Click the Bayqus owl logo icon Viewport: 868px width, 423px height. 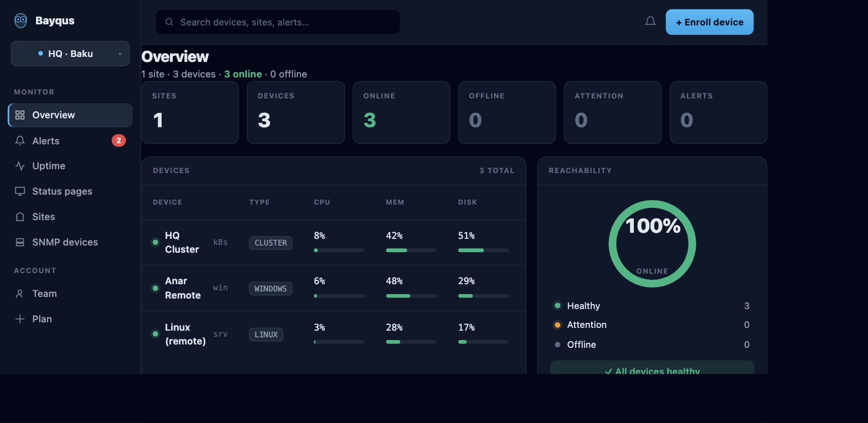point(20,21)
